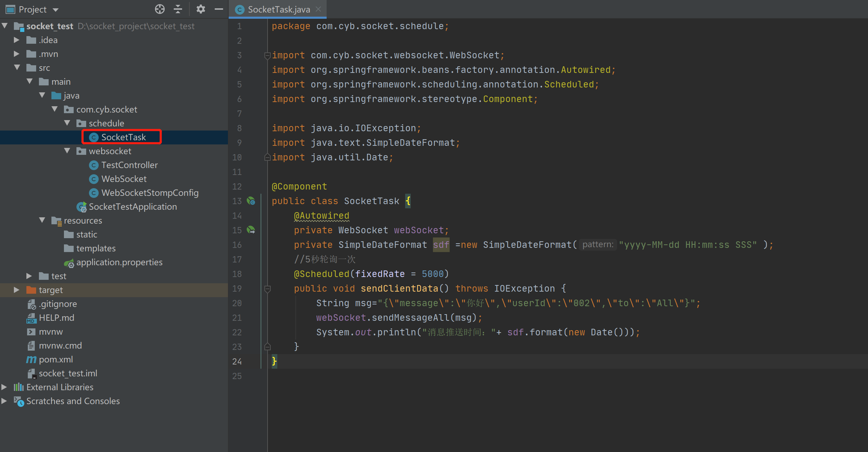
Task: Open WebSocketStompConfig class in tree
Action: 149,193
